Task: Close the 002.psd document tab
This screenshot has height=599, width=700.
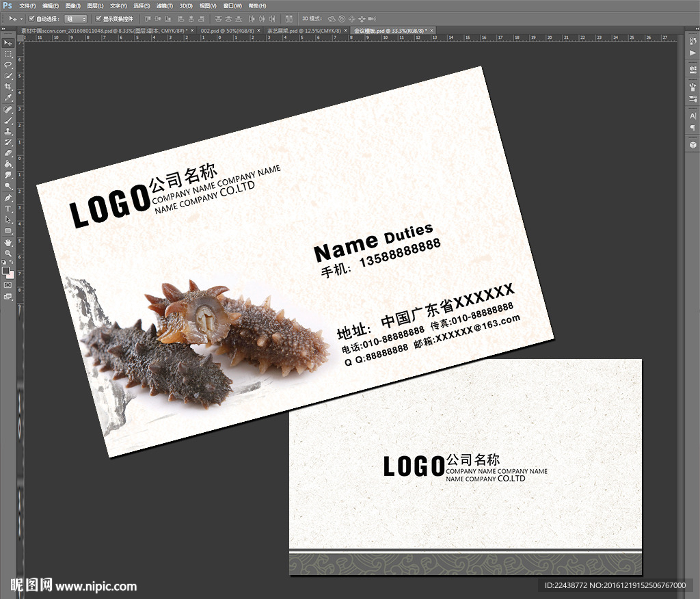Action: tap(258, 31)
